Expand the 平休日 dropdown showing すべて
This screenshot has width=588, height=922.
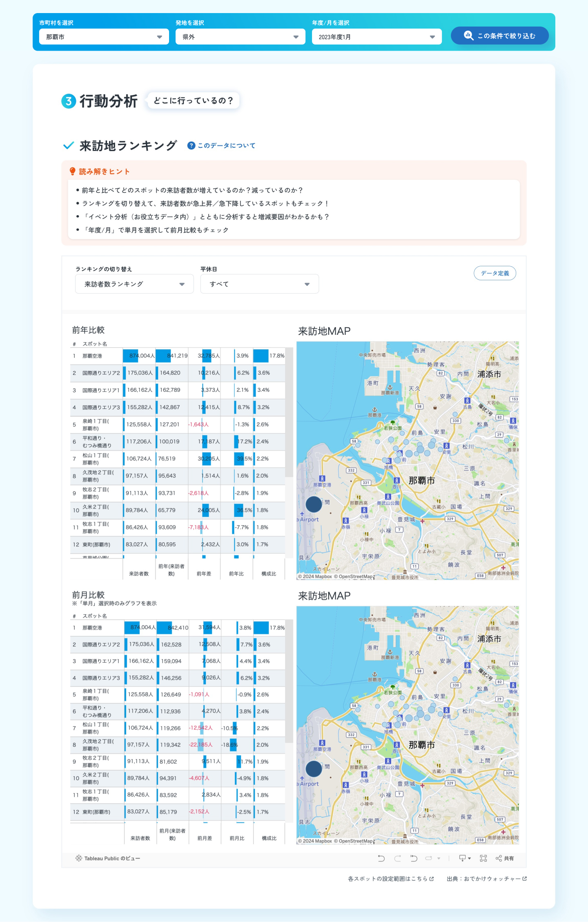click(260, 284)
